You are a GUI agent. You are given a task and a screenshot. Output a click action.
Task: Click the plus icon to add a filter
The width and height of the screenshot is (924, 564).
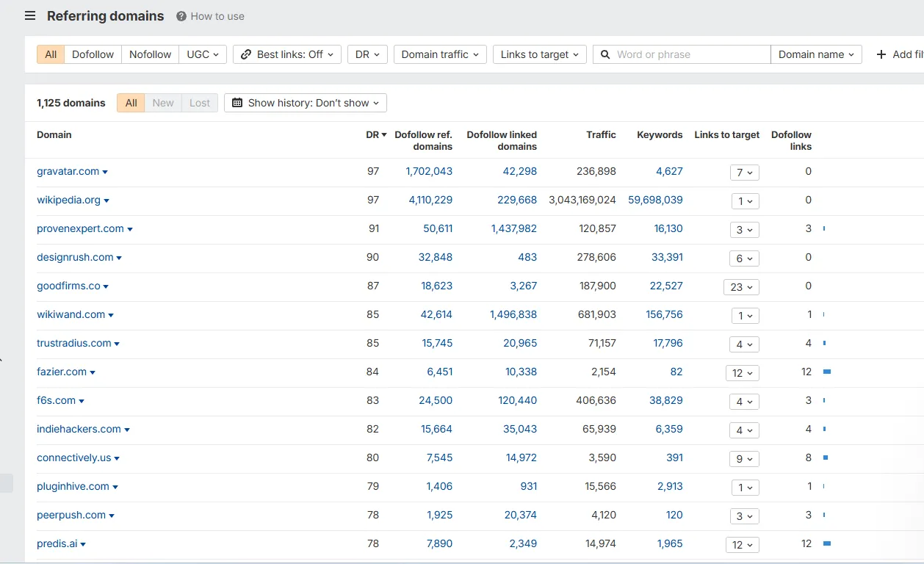coord(881,54)
